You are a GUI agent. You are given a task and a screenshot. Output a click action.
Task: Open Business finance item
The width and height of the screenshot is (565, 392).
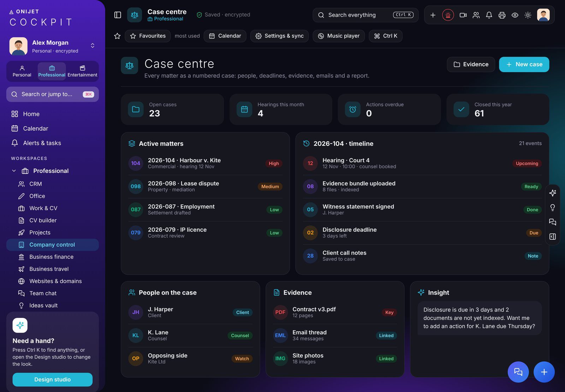click(53, 257)
